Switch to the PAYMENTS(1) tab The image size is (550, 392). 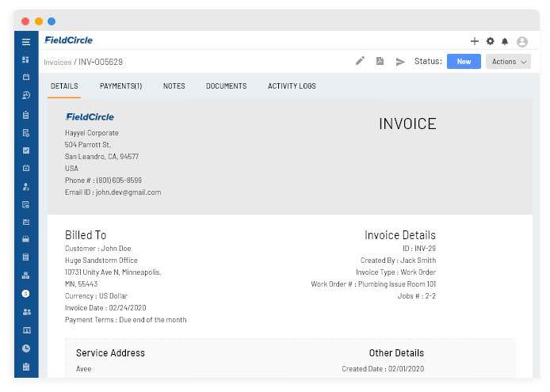pyautogui.click(x=120, y=86)
